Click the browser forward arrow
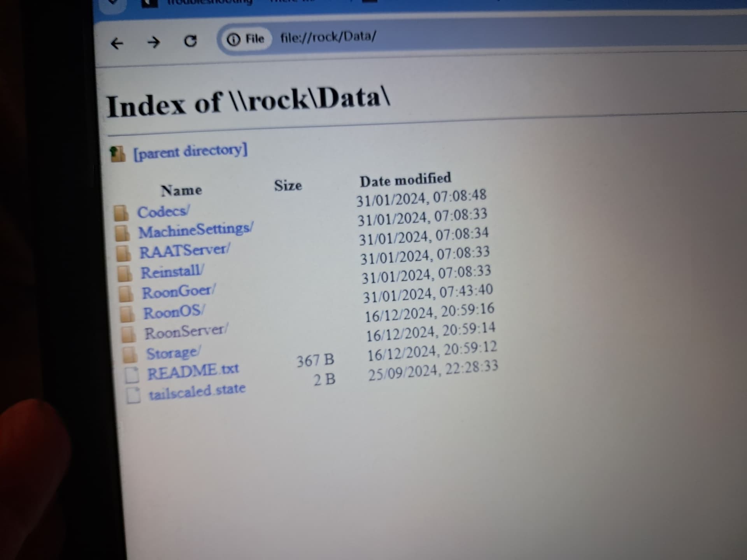The width and height of the screenshot is (747, 560). coord(154,42)
